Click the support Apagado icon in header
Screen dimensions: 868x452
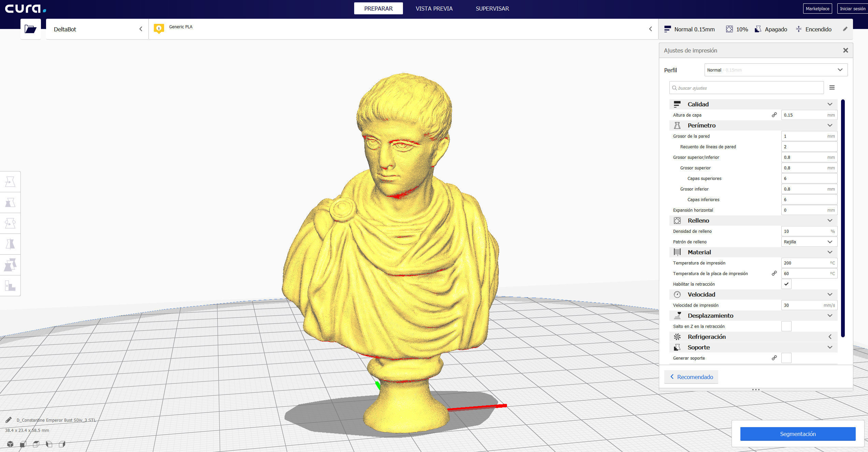758,29
